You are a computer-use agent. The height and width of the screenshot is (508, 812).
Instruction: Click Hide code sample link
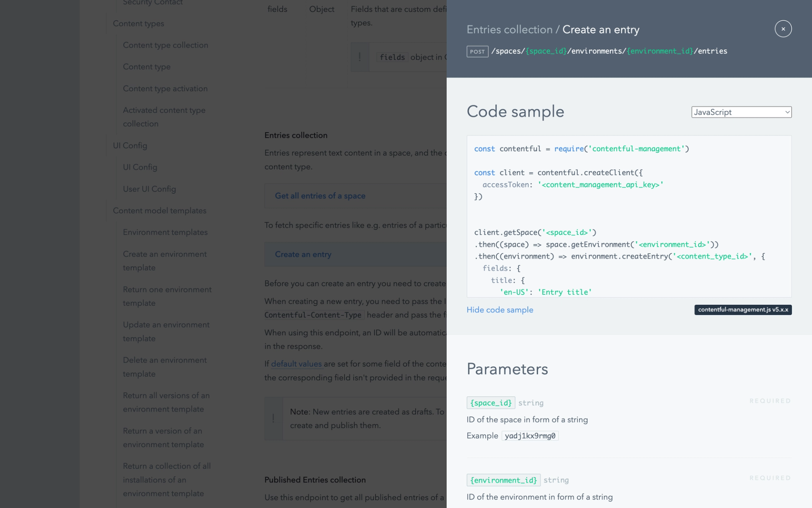(499, 310)
